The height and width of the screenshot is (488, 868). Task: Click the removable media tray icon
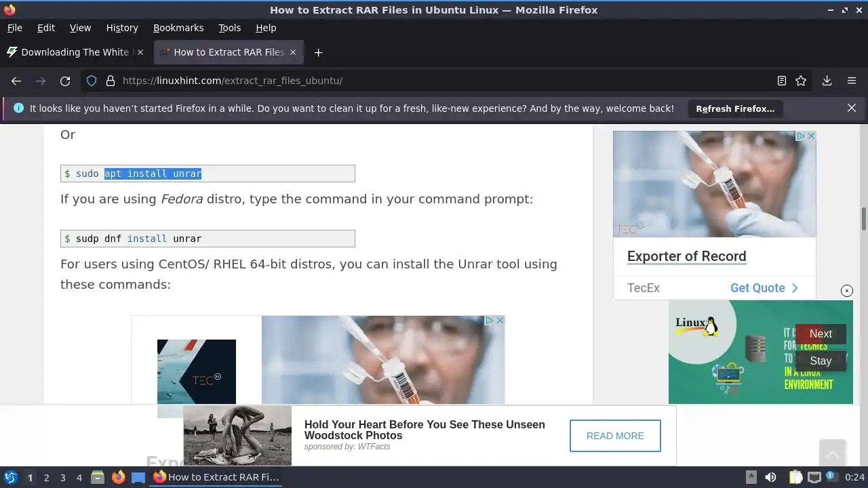(751, 477)
